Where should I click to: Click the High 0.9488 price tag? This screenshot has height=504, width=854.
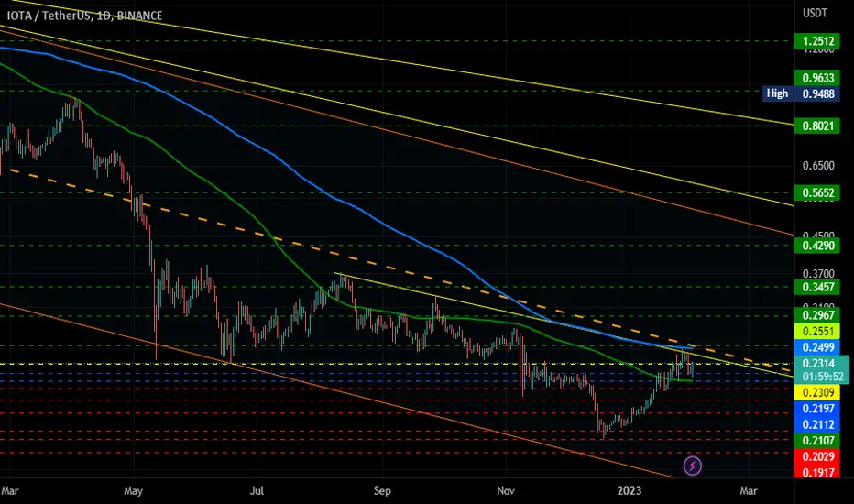coord(801,93)
